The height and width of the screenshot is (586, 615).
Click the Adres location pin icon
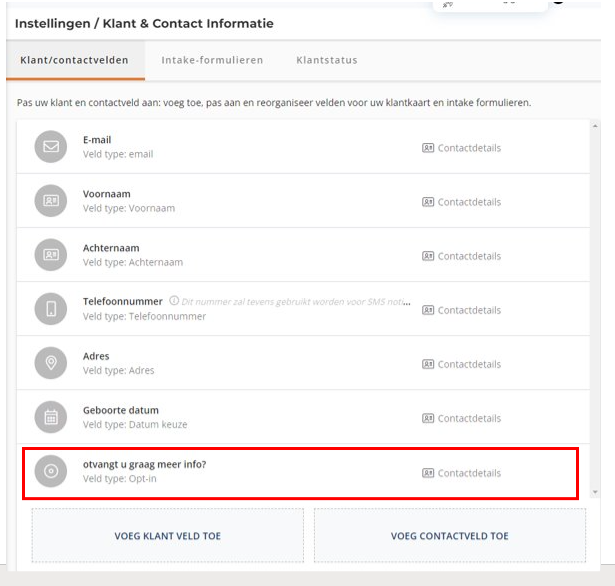click(x=51, y=363)
